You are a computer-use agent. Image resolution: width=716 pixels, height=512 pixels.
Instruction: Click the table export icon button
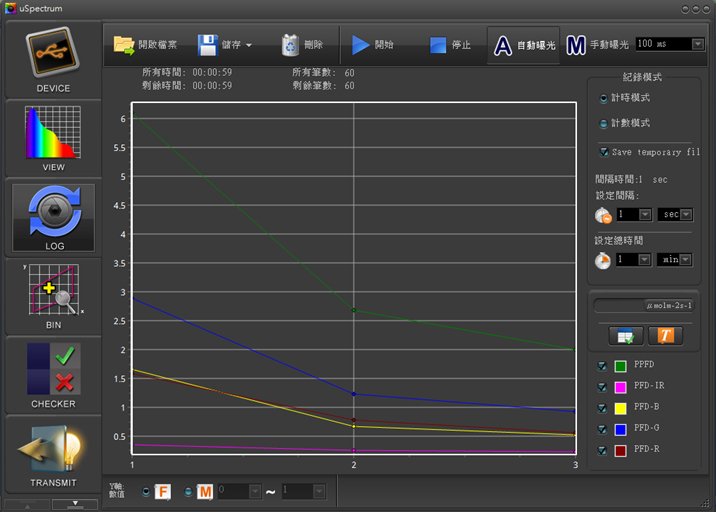pos(626,336)
